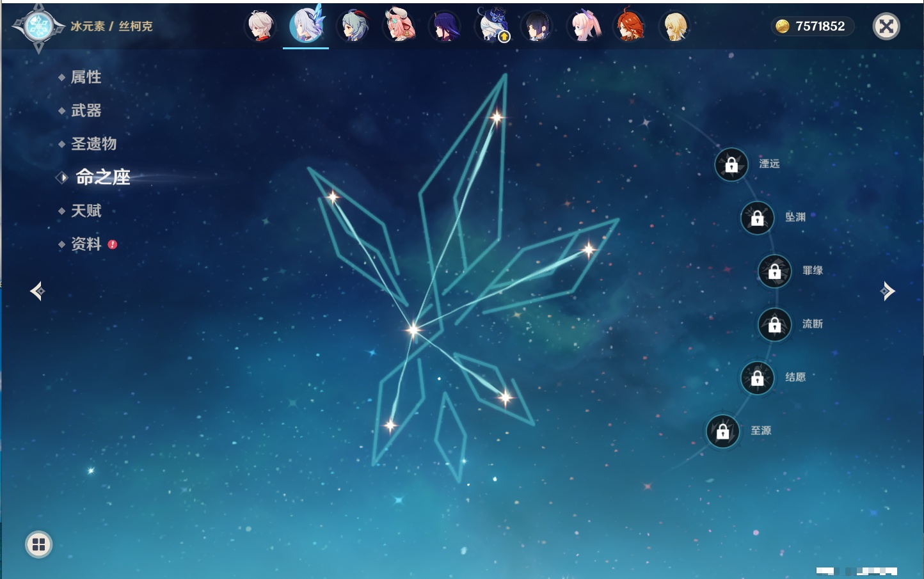Go to next character with right arrow
924x579 pixels.
click(888, 291)
